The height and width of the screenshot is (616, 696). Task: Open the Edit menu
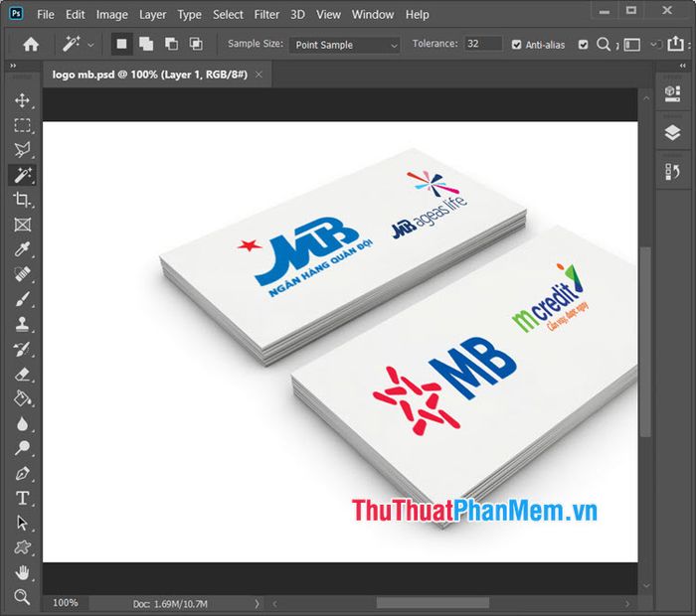coord(75,15)
